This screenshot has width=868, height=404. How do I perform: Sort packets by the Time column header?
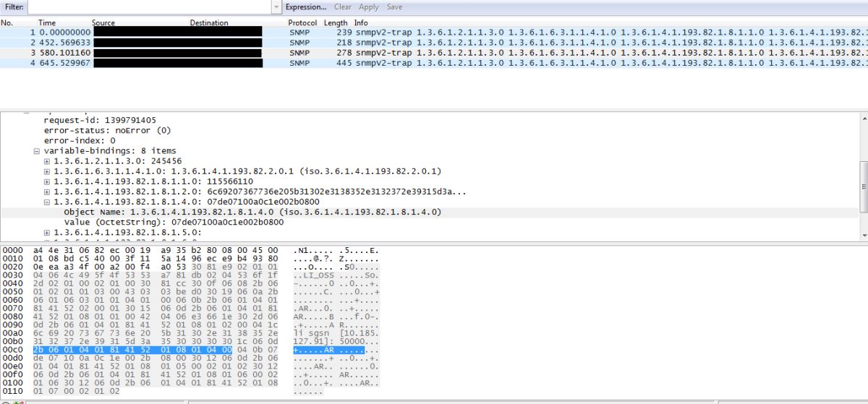click(x=46, y=23)
